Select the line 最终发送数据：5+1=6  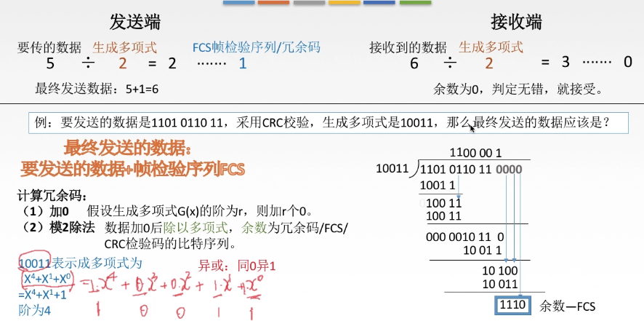point(97,89)
